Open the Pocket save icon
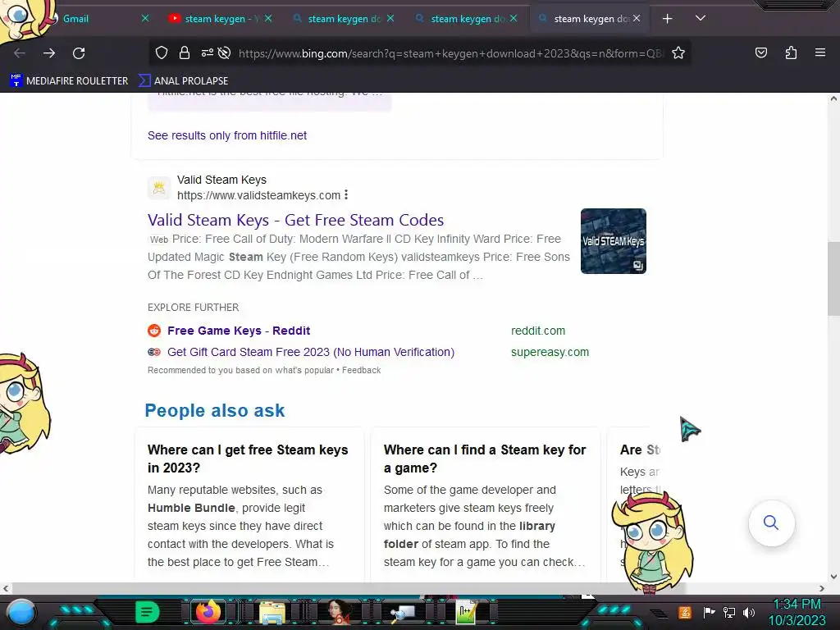The image size is (840, 630). point(760,52)
